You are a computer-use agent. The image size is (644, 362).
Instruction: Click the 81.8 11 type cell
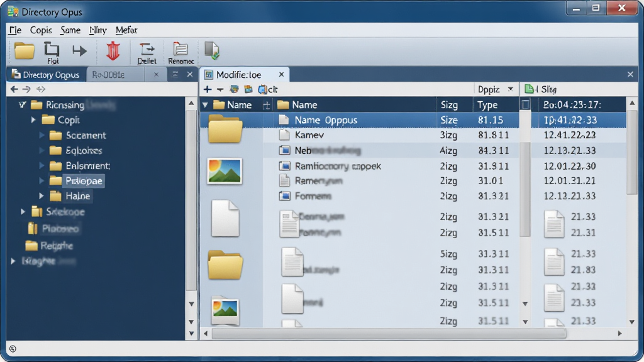(x=493, y=135)
